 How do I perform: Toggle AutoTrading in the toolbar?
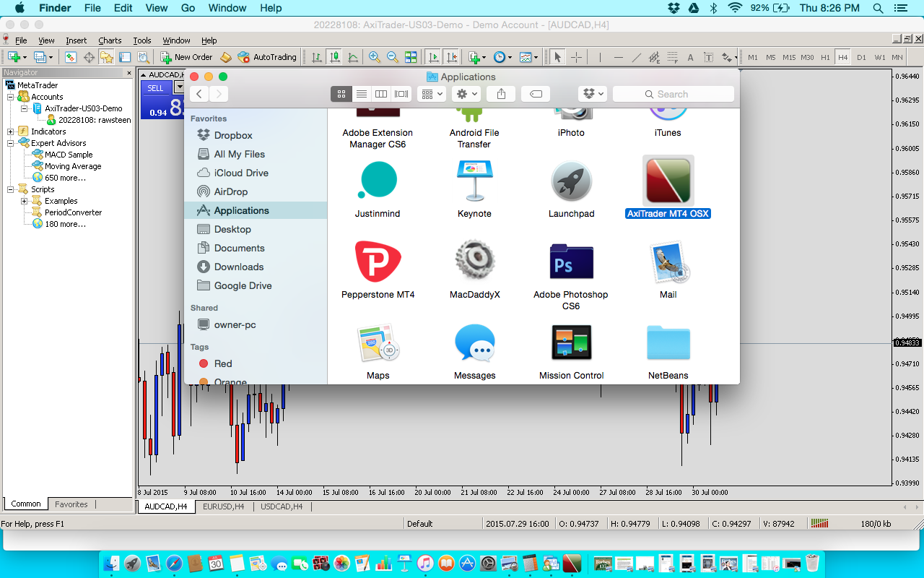tap(267, 57)
